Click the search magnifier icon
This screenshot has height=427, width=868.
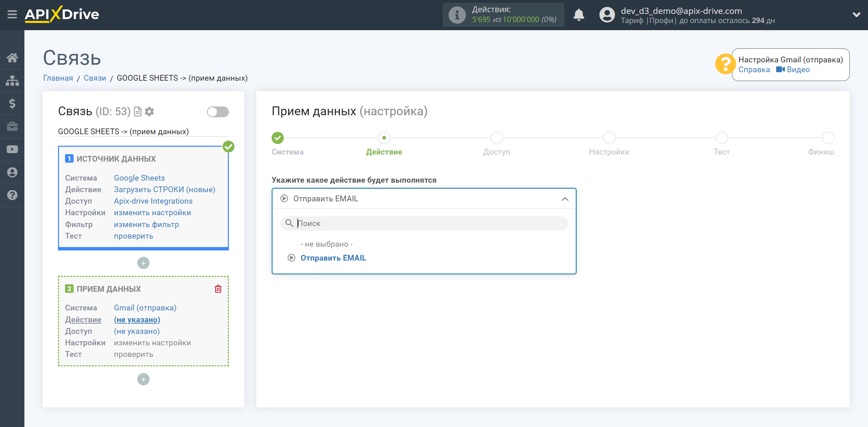point(289,223)
